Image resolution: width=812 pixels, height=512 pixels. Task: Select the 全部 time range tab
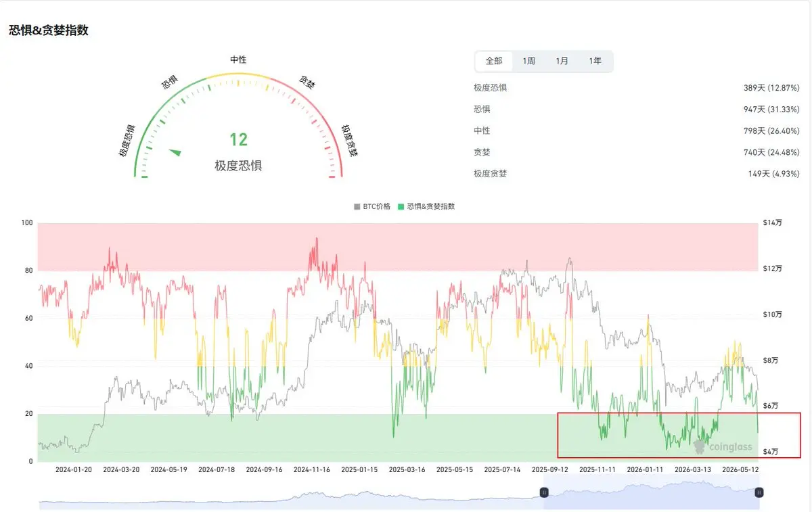coord(494,61)
